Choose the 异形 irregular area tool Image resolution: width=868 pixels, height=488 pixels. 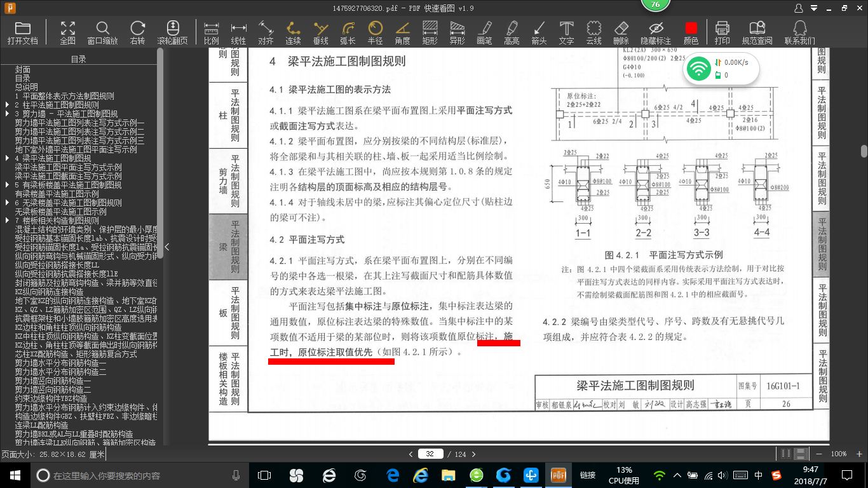tap(457, 33)
